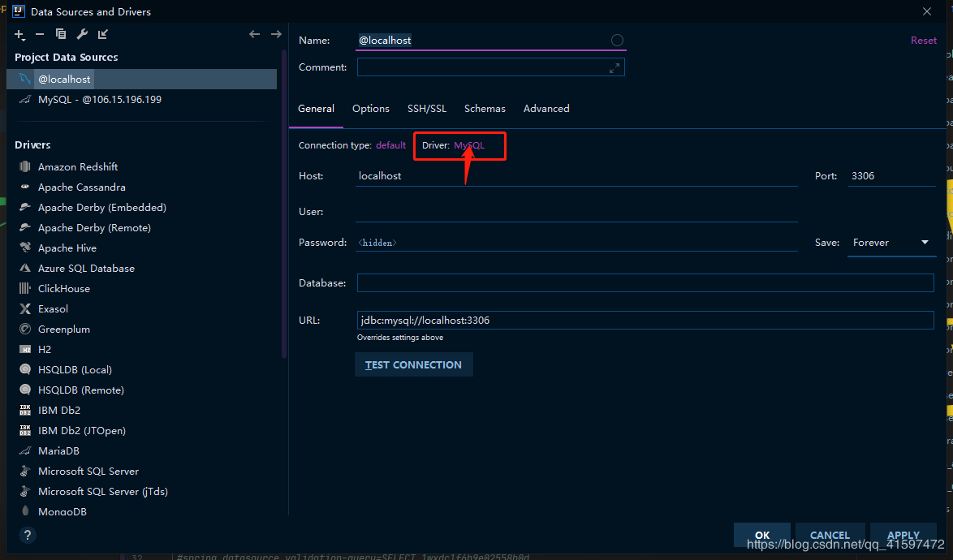Click the MySQL driver link
The width and height of the screenshot is (953, 560).
coord(469,145)
